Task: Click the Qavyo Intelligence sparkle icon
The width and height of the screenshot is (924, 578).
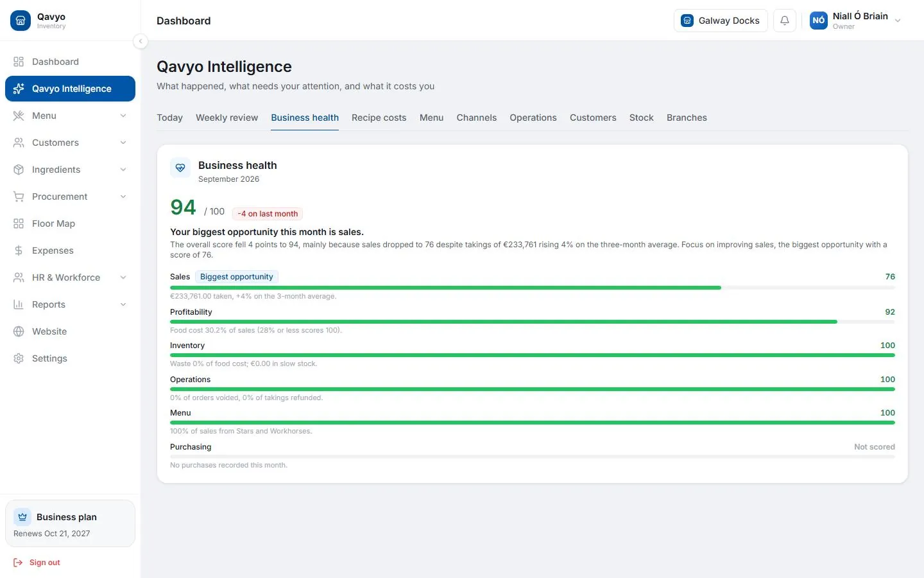Action: (19, 89)
